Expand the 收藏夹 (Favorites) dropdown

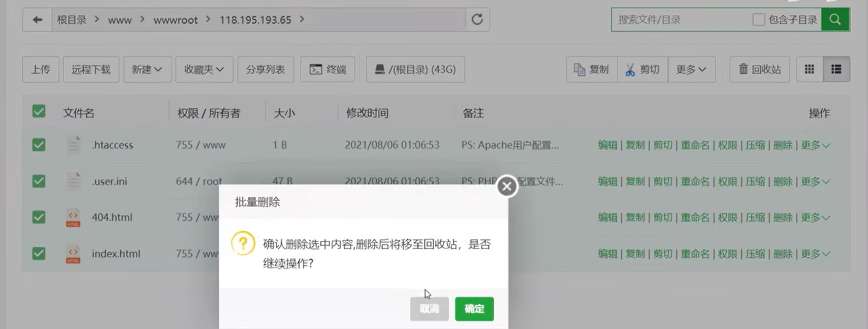[204, 69]
